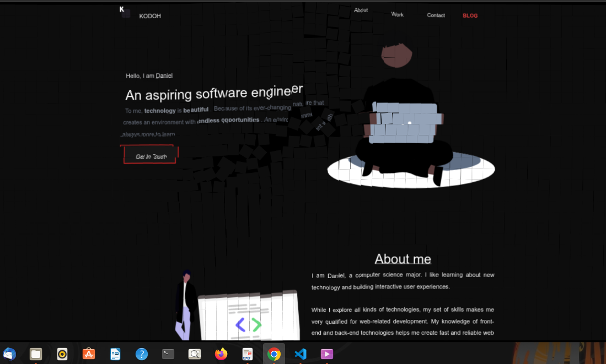The width and height of the screenshot is (606, 364).
Task: Launch the Terminal from the dock
Action: (168, 354)
